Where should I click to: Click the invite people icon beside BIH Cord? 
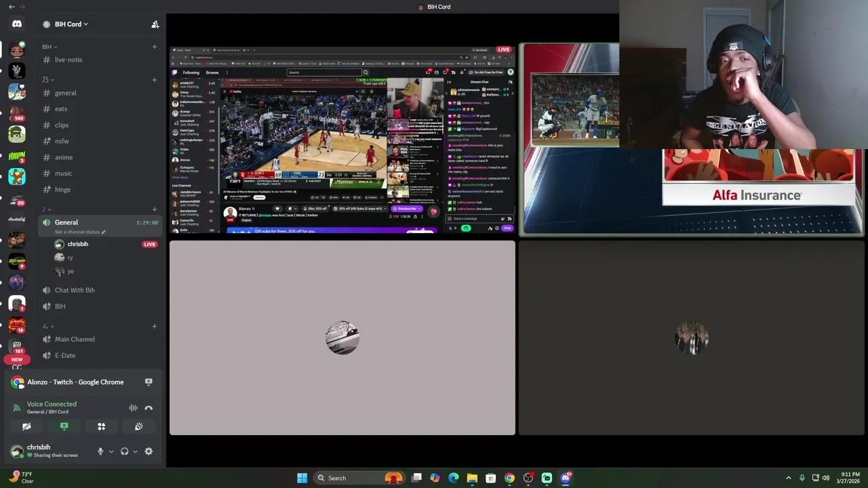[x=155, y=24]
